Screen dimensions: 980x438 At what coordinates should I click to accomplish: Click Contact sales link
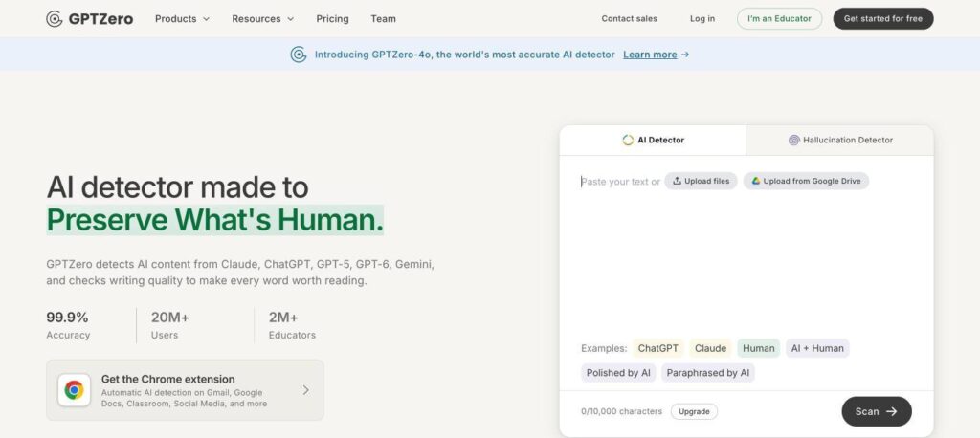pyautogui.click(x=630, y=19)
